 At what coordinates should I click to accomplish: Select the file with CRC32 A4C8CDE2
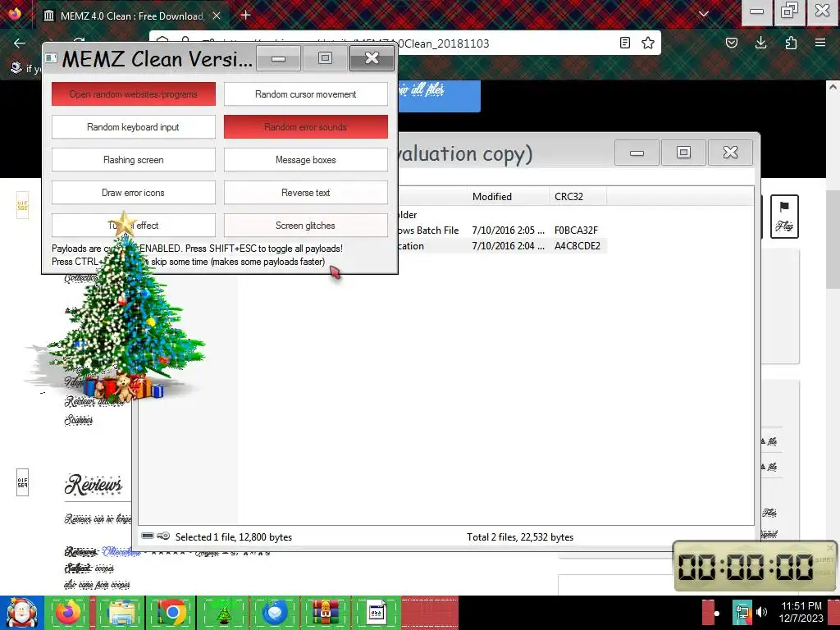click(577, 246)
